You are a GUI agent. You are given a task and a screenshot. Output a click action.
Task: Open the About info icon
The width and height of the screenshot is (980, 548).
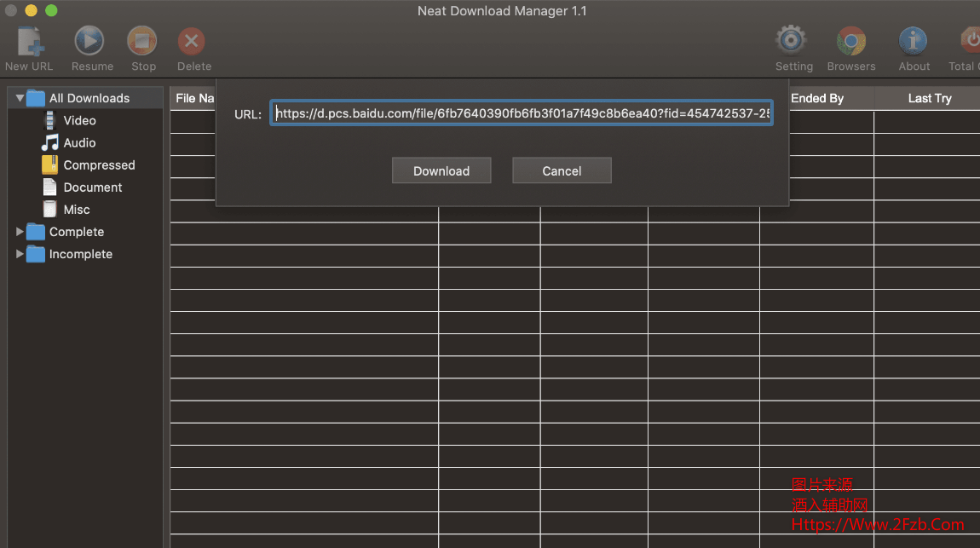tap(913, 41)
